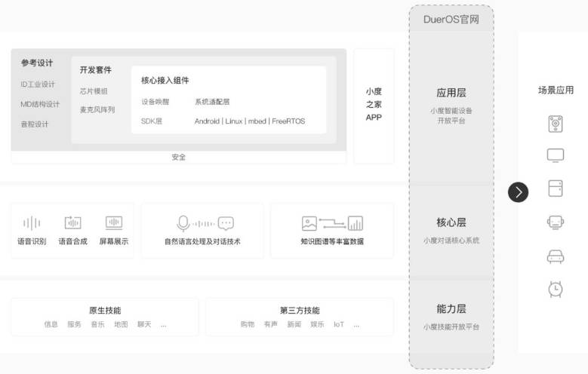Click MD结构设计 item

click(40, 104)
